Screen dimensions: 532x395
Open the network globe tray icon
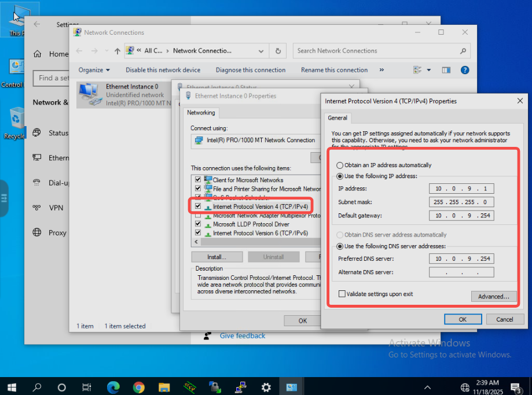tap(465, 387)
